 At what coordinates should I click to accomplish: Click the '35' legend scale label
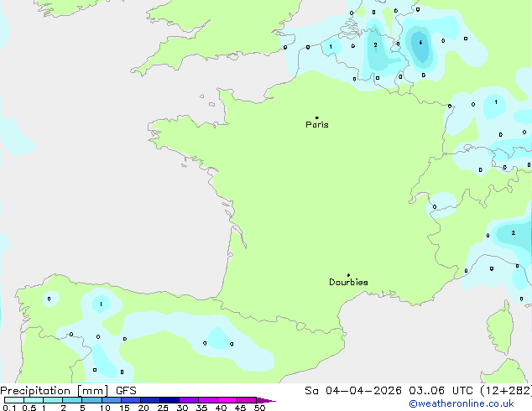201,408
